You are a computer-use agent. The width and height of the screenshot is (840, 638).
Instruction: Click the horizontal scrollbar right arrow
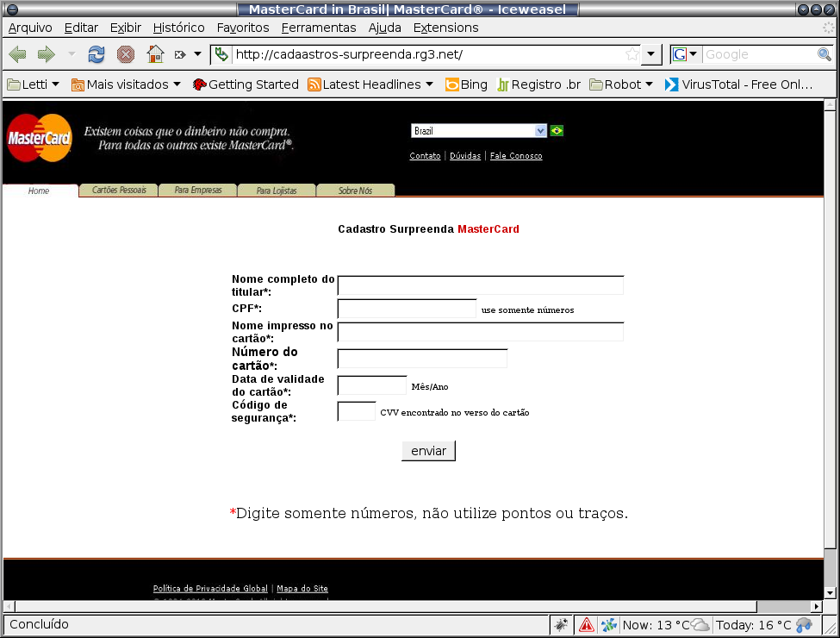[817, 607]
